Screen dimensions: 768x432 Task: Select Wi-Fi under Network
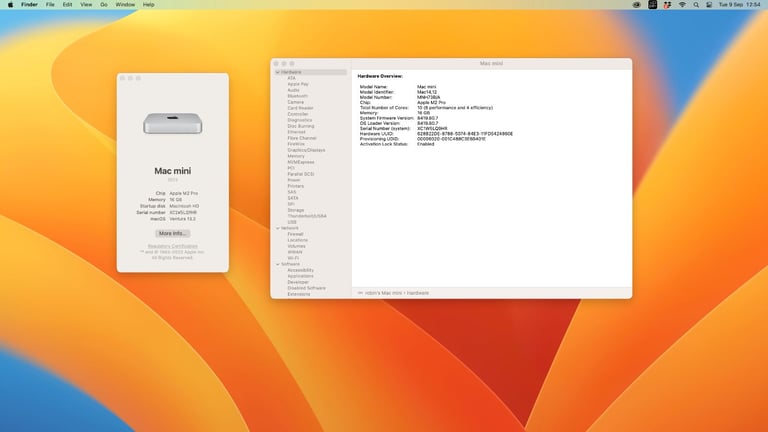coord(293,258)
